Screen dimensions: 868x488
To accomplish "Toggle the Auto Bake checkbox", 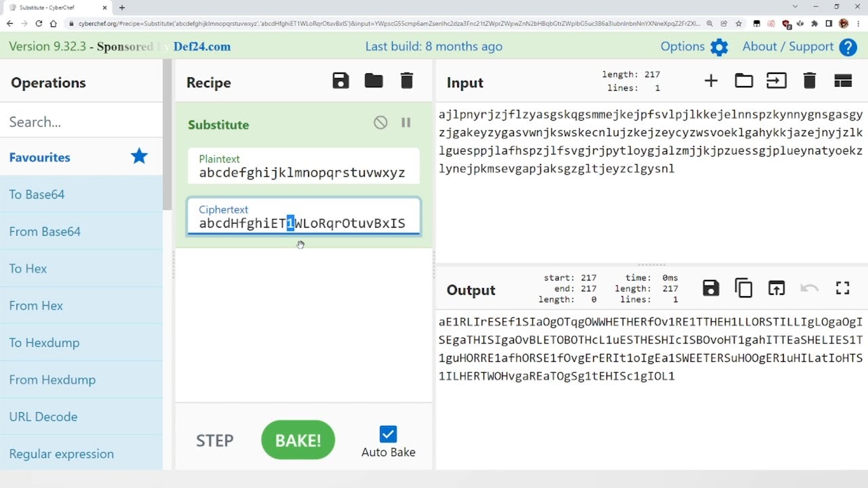I will point(388,434).
